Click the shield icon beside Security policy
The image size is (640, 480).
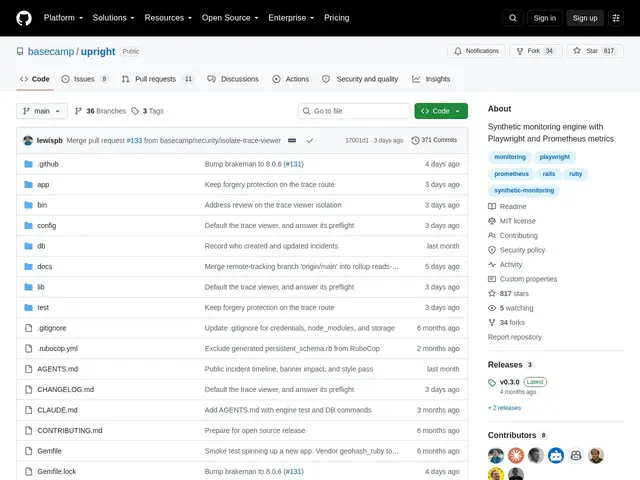coord(492,250)
